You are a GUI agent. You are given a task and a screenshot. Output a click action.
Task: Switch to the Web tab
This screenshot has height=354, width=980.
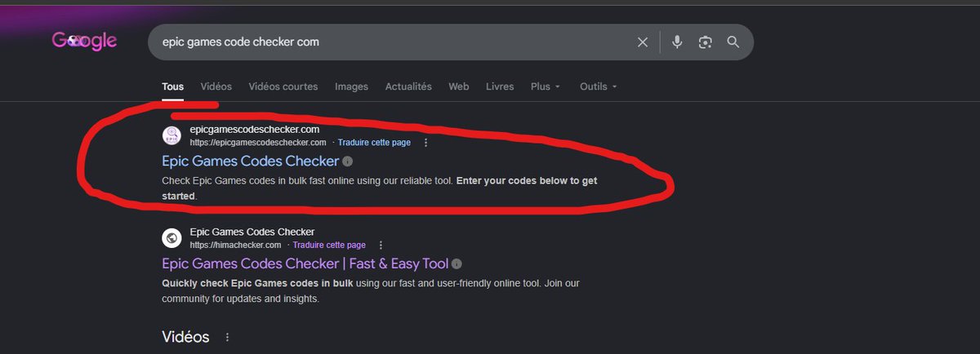click(459, 86)
